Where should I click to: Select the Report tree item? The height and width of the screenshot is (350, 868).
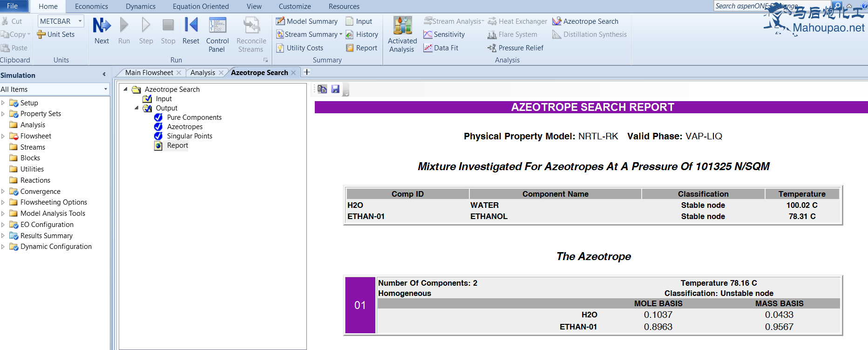coord(177,145)
